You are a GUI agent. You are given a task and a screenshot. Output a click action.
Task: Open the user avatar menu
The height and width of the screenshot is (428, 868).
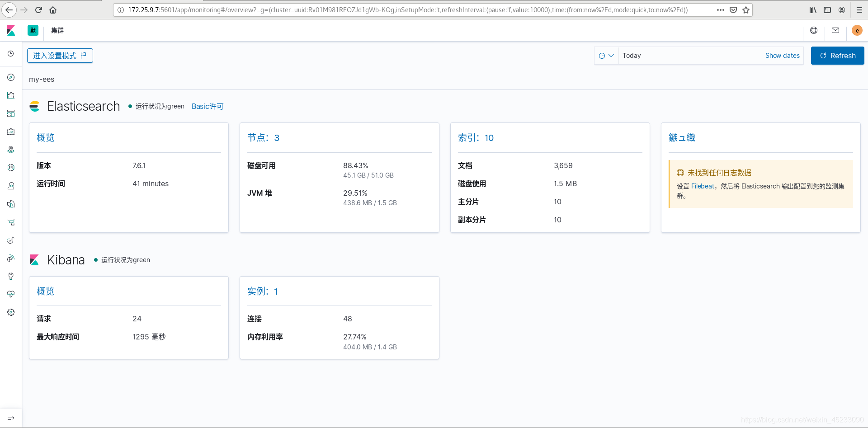pos(857,30)
